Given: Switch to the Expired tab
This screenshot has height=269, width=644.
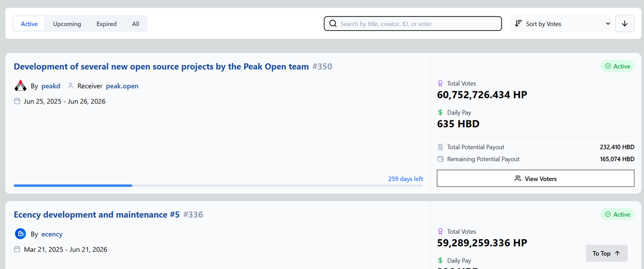Looking at the screenshot, I should pos(107,24).
